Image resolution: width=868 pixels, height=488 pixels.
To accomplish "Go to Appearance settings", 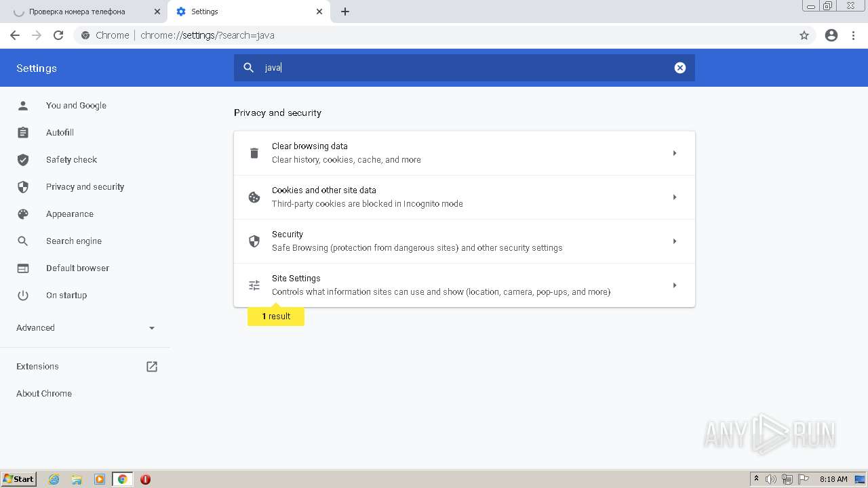I will point(70,214).
